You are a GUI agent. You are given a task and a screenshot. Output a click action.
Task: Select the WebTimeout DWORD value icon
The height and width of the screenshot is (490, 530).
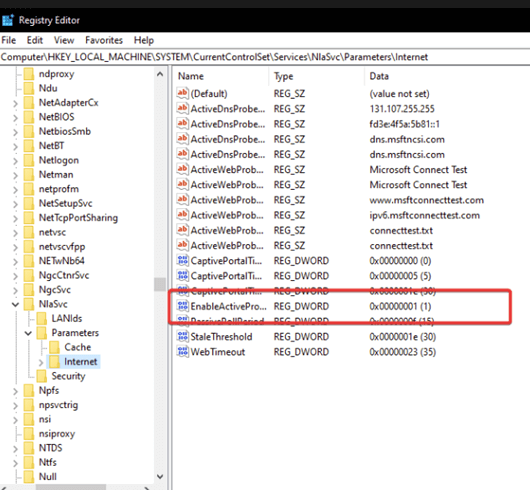click(183, 352)
